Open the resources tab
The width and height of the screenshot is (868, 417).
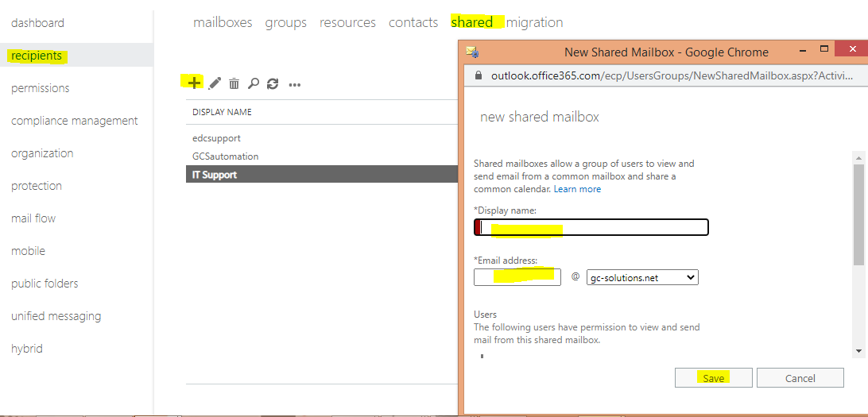tap(347, 23)
